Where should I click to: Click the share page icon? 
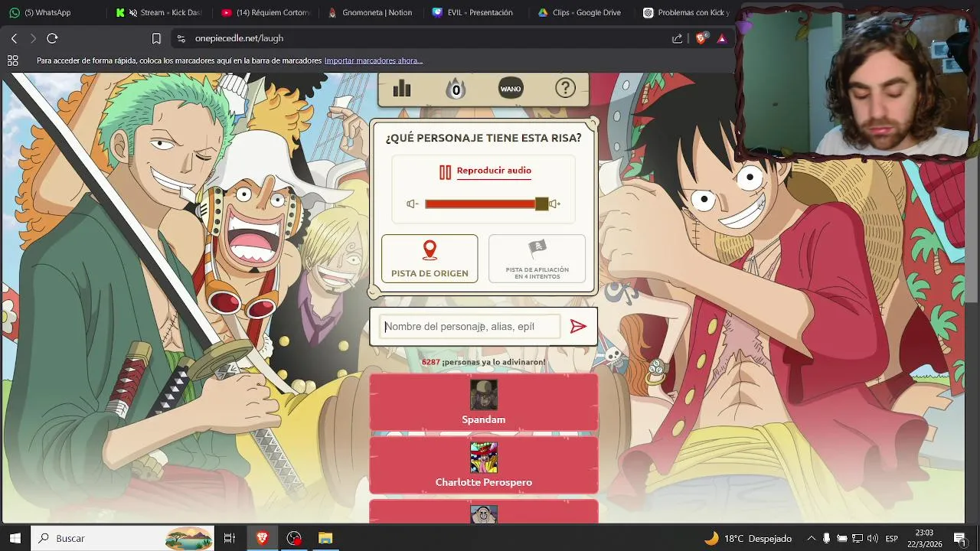[677, 38]
